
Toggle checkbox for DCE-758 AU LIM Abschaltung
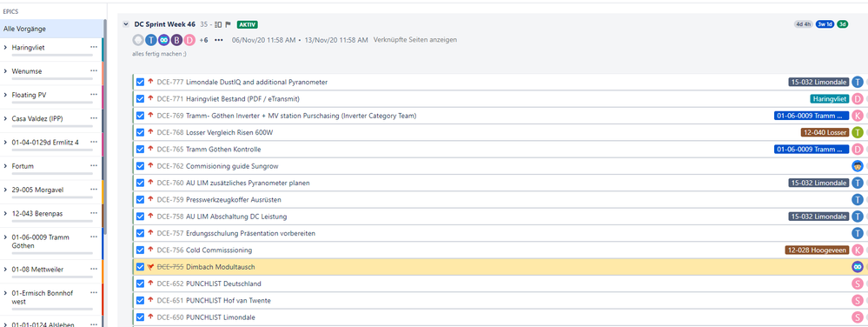click(141, 217)
